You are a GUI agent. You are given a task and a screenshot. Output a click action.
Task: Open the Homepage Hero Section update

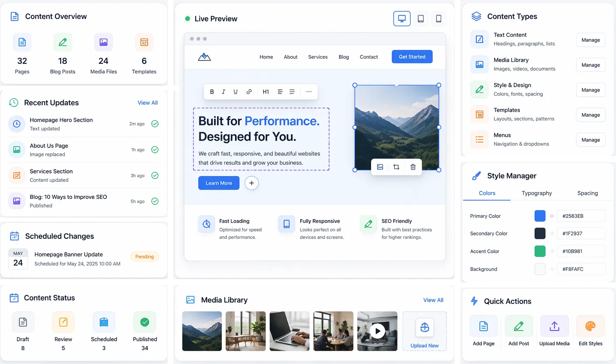(x=84, y=124)
